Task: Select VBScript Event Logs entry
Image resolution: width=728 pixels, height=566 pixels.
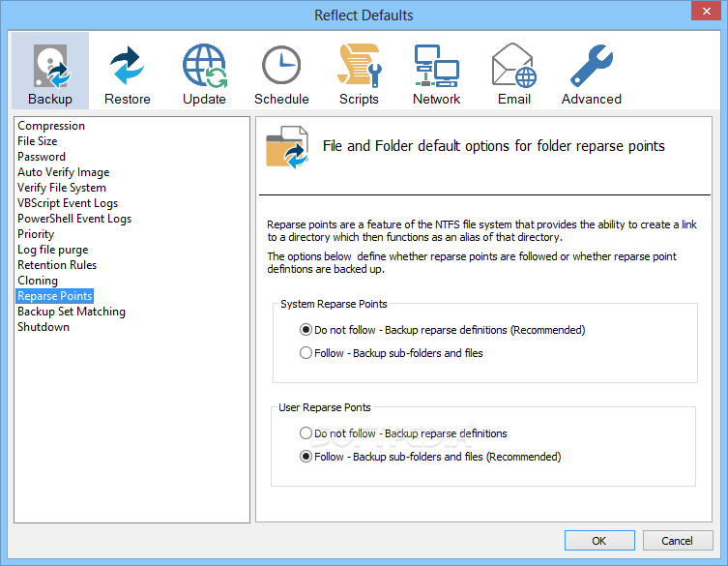Action: pos(68,203)
